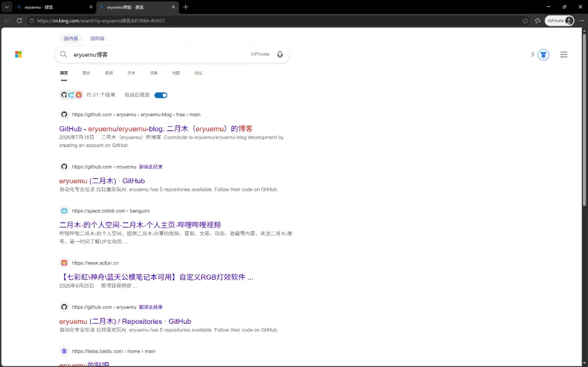Click the Baidu tieba favicon beside tieba.baidu.com
The height and width of the screenshot is (367, 588).
pyautogui.click(x=64, y=351)
